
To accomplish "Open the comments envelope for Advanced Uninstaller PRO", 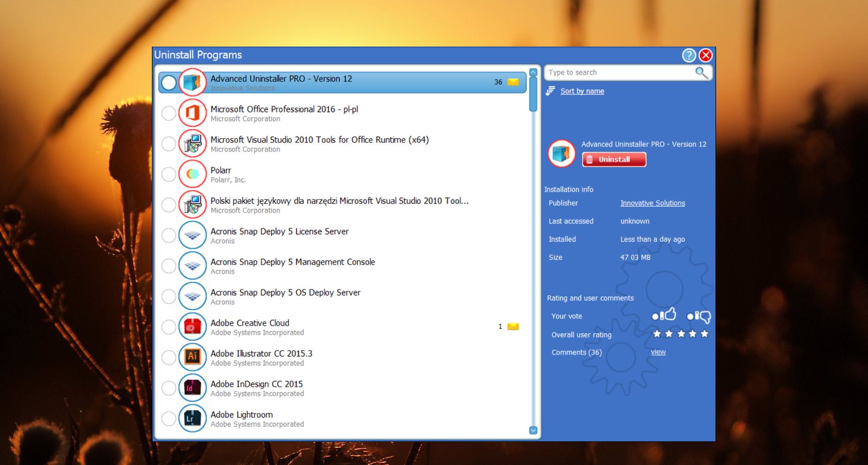I will pyautogui.click(x=513, y=82).
